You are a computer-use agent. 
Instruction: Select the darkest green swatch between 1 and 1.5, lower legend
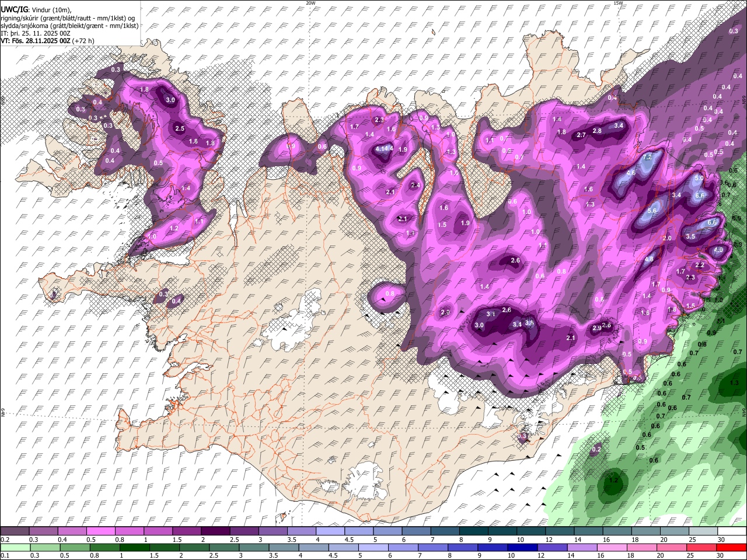coord(134,547)
